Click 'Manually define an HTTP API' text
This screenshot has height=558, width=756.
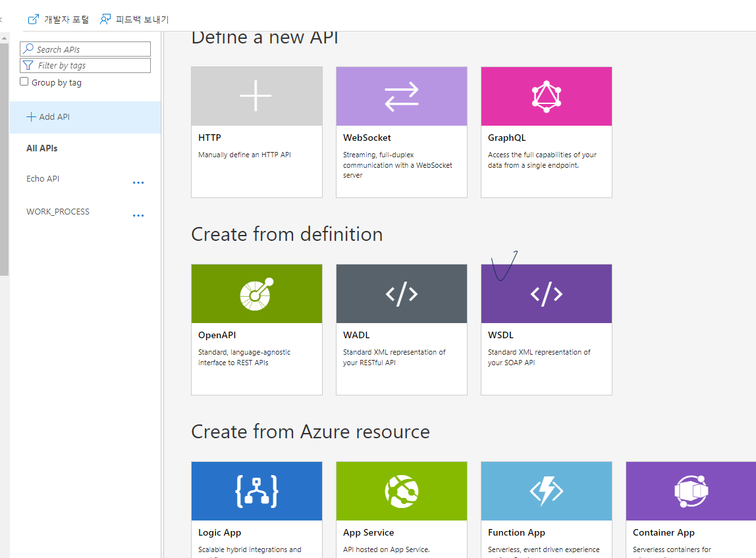click(x=244, y=155)
